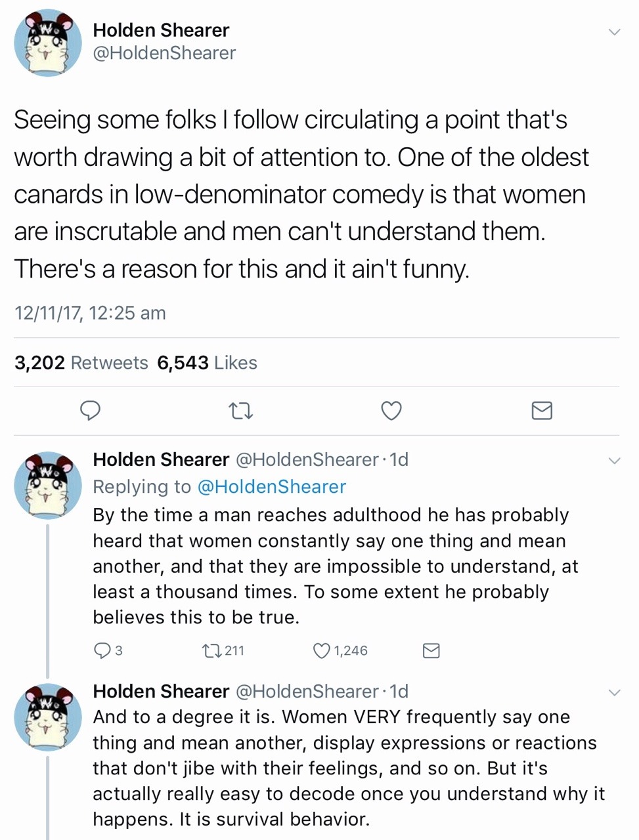Image resolution: width=639 pixels, height=840 pixels.
Task: Tap the avatar on the second reply
Action: pyautogui.click(x=48, y=717)
